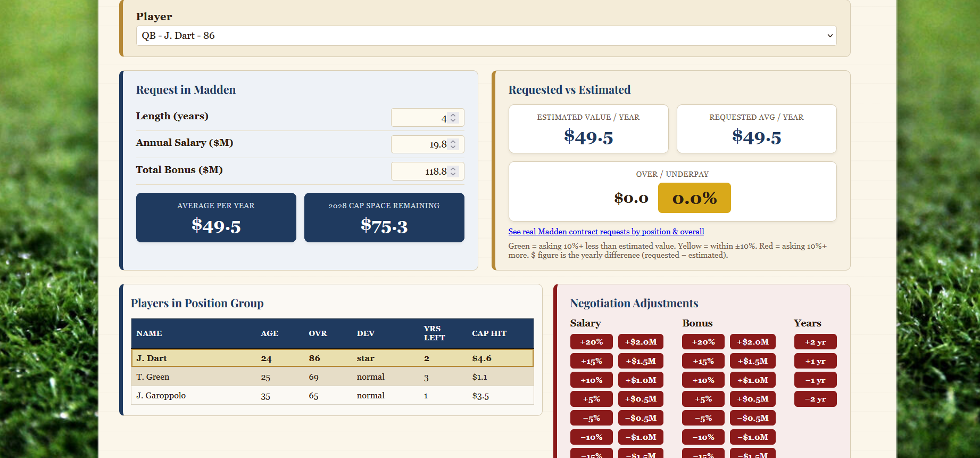Click the Length (years) input field

(x=428, y=118)
